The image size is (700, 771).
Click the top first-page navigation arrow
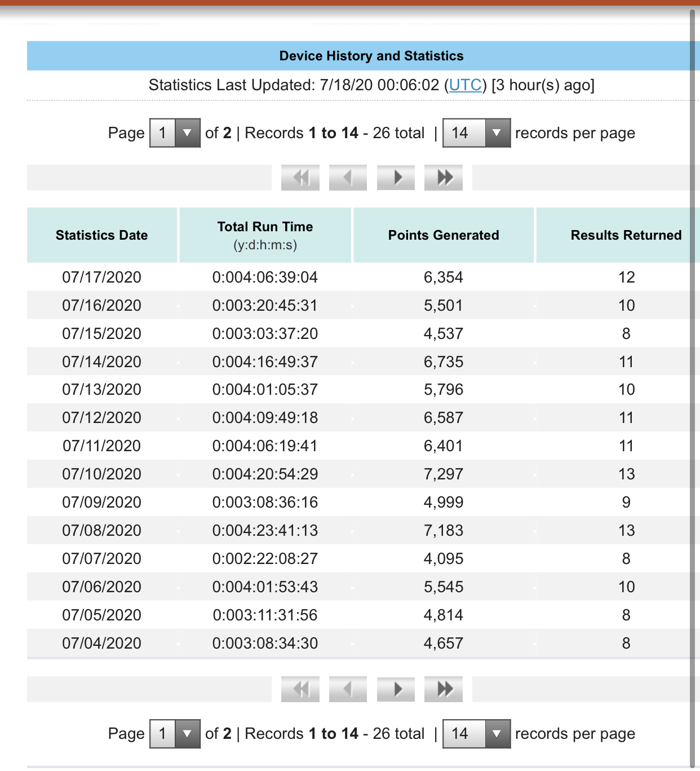coord(300,178)
